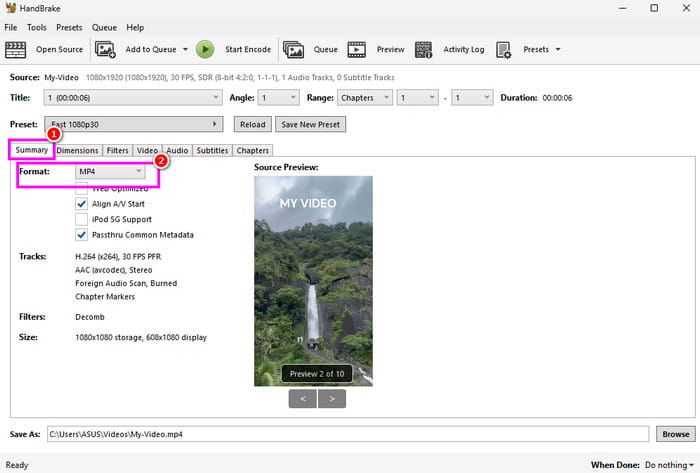Click the 'AAC (avcodec), Stereo' track text
This screenshot has width=700, height=473.
[x=113, y=270]
